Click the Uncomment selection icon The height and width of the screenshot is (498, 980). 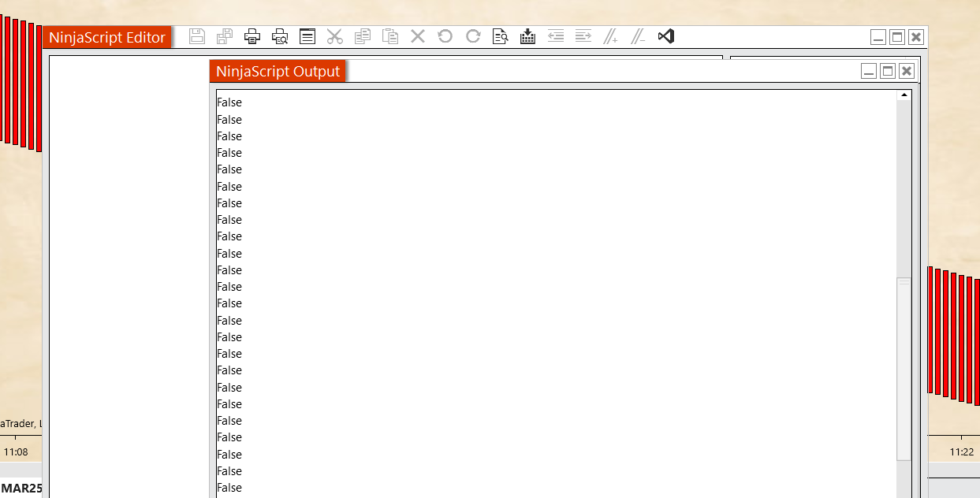(x=639, y=36)
